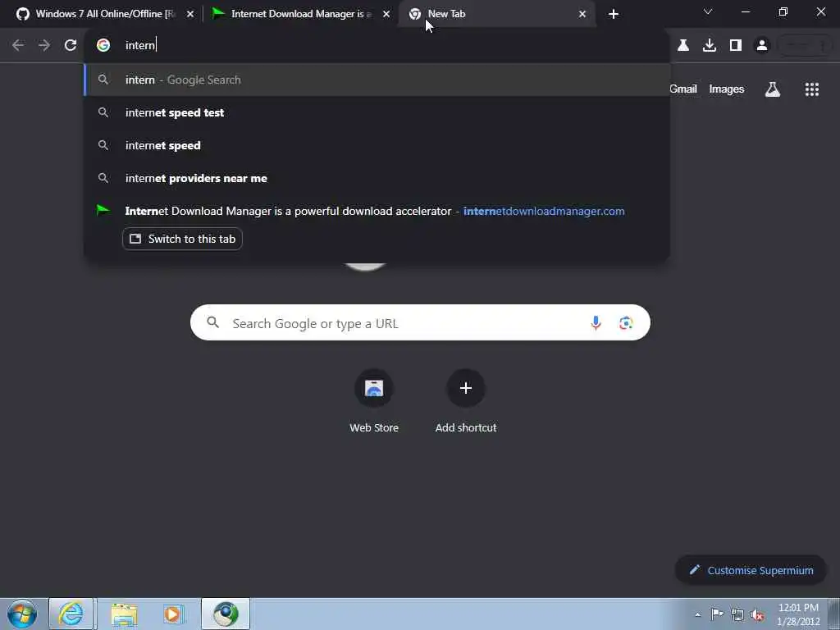840x630 pixels.
Task: Show hidden system tray icons arrow
Action: (697, 614)
